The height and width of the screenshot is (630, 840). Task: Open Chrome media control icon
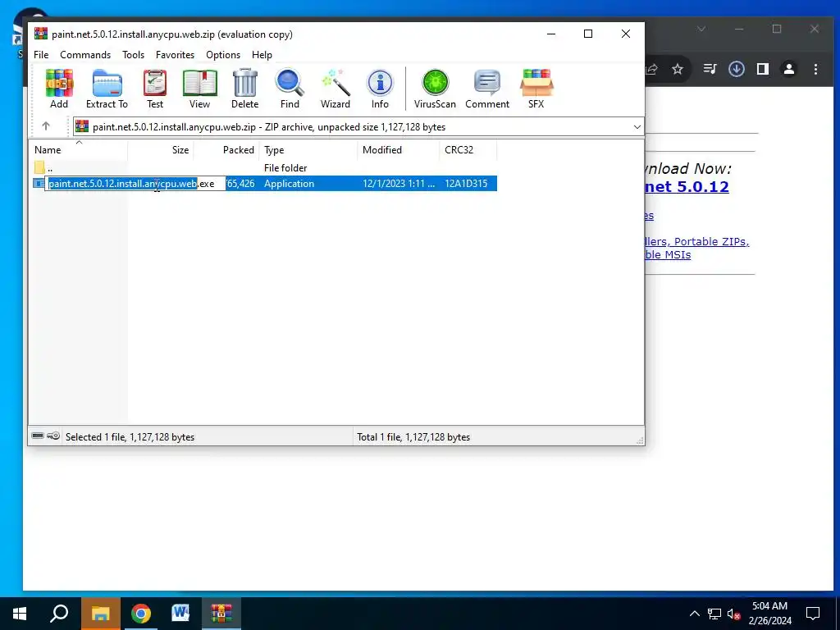click(710, 69)
